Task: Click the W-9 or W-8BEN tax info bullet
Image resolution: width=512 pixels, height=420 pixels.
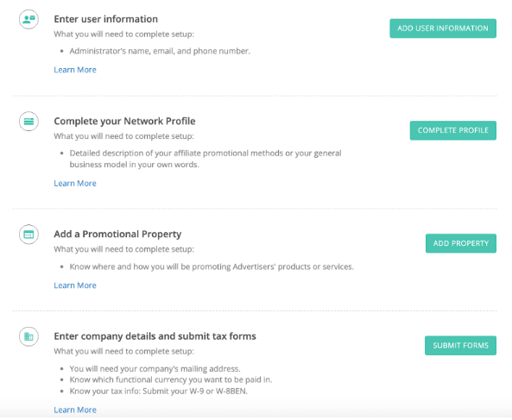Action: 158,391
